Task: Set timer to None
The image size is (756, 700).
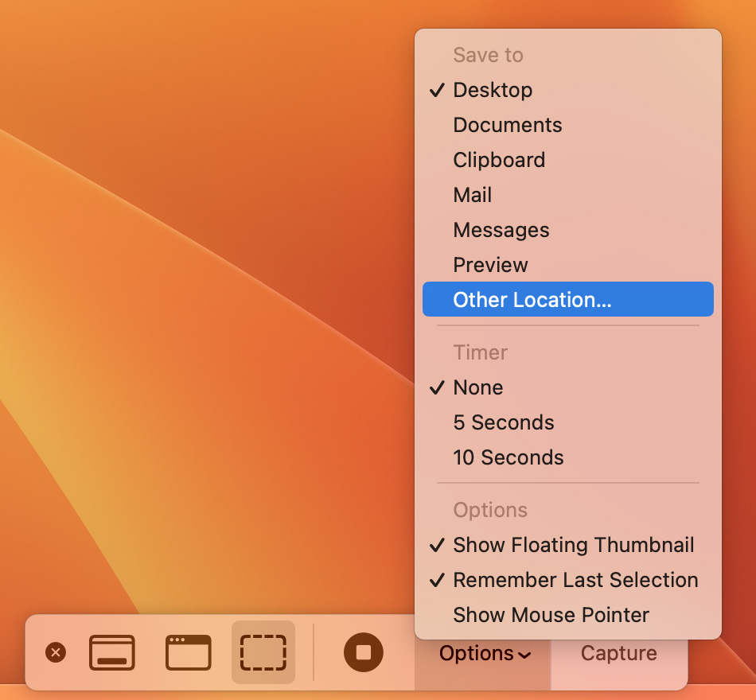Action: 568,387
